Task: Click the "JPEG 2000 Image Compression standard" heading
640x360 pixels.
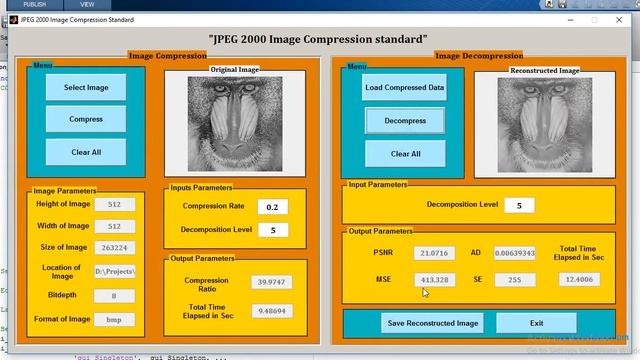Action: click(318, 39)
